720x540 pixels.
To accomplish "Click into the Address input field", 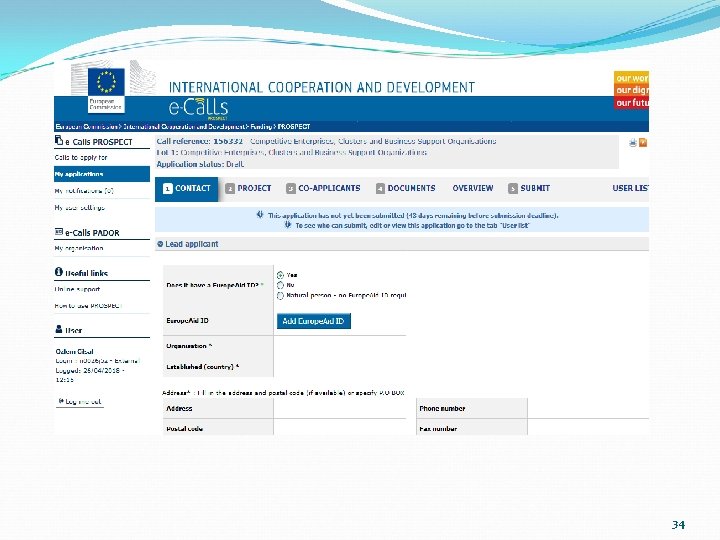I will [x=340, y=408].
